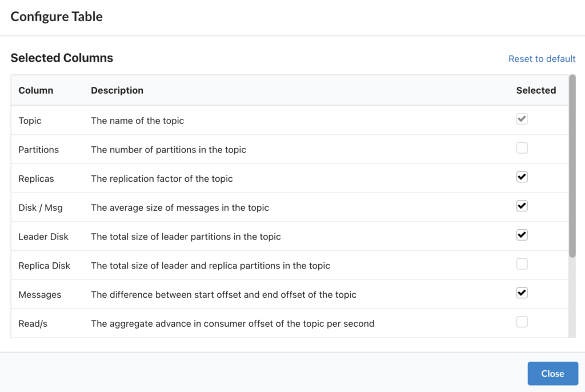Click the Selected column header
The height and width of the screenshot is (392, 585).
point(536,90)
